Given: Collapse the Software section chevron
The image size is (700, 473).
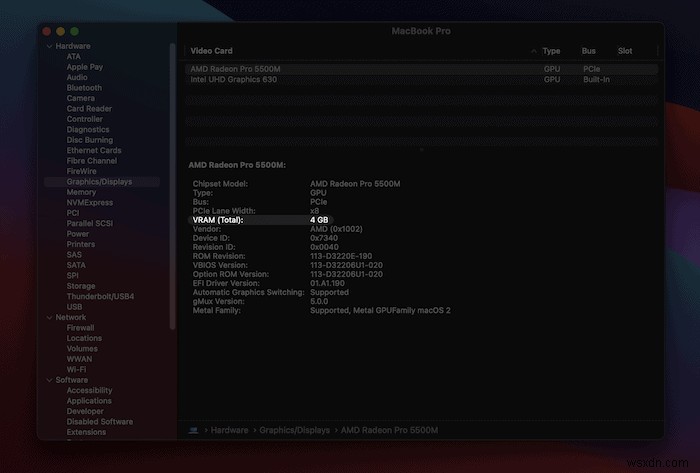Looking at the screenshot, I should click(x=50, y=380).
